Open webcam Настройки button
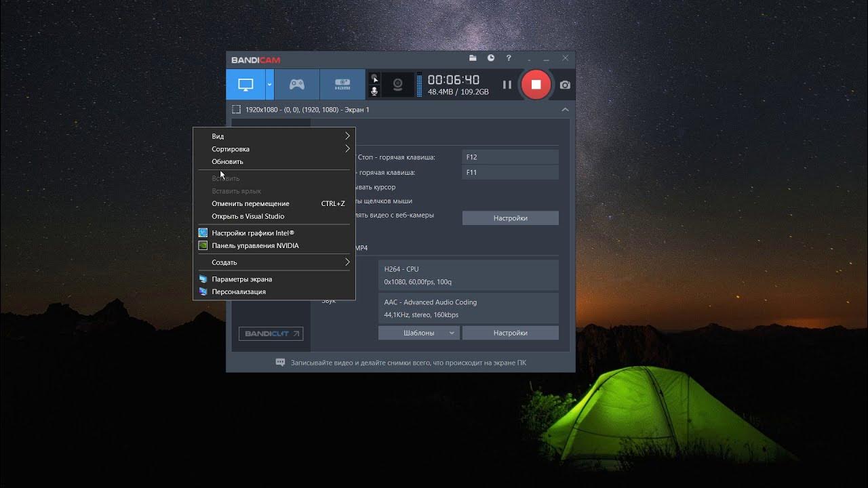 tap(510, 218)
